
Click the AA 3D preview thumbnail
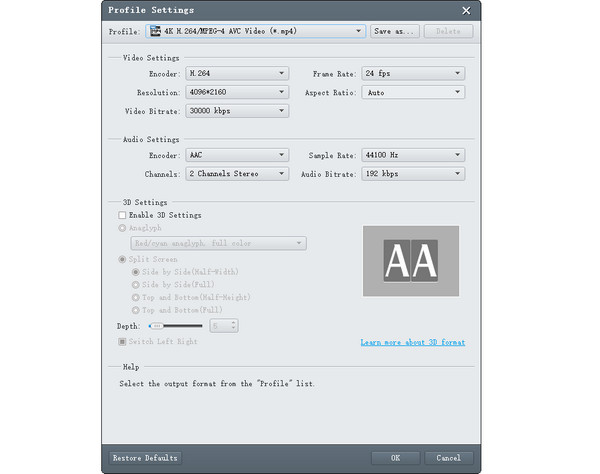410,260
